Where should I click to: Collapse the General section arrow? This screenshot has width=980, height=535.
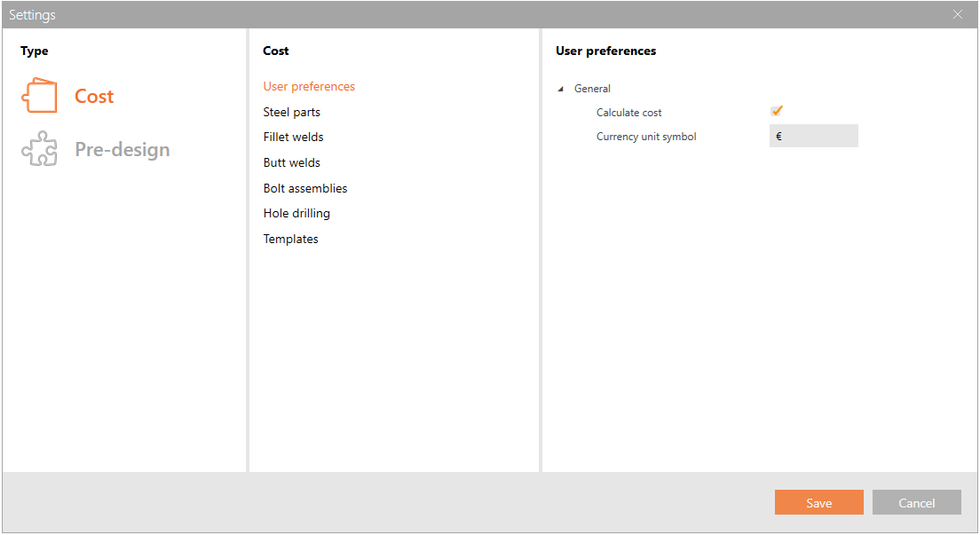560,89
